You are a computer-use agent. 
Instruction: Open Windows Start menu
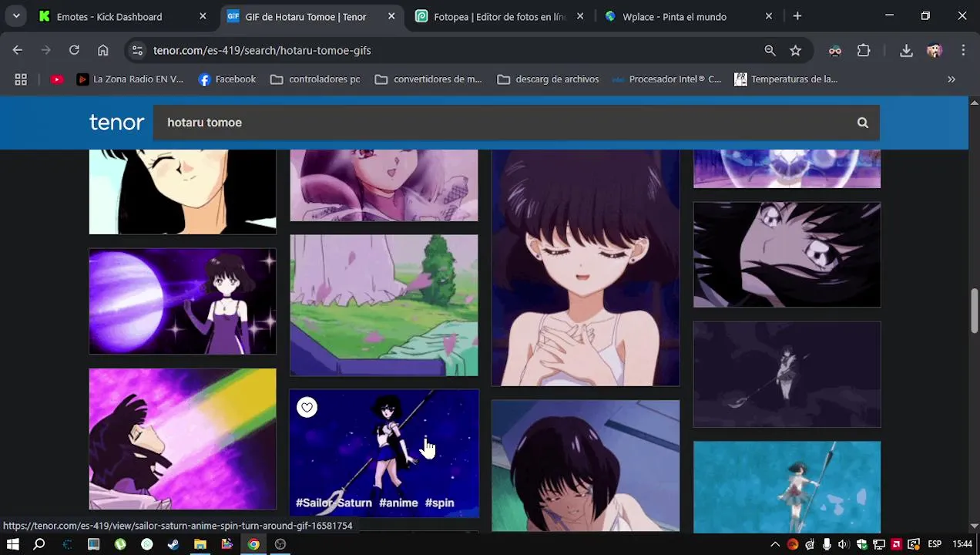[x=13, y=544]
